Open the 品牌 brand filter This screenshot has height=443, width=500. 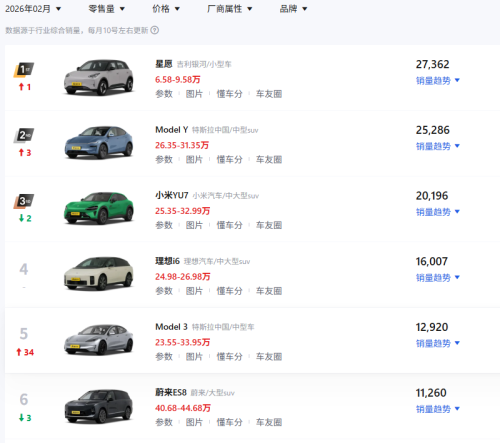293,9
